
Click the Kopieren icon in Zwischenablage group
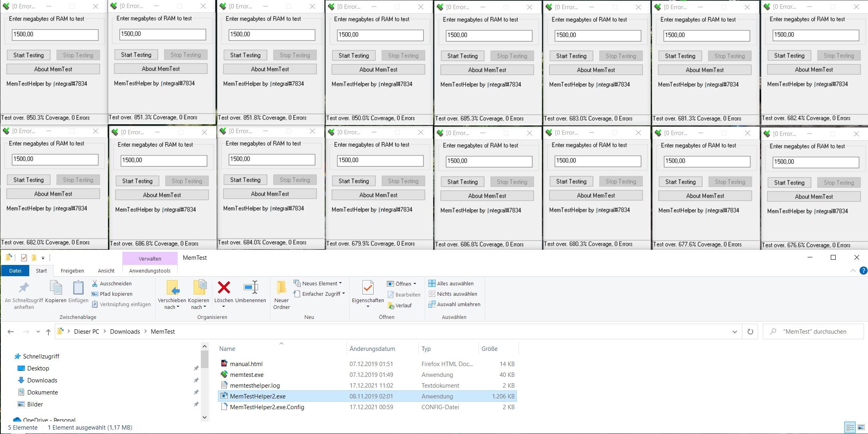pyautogui.click(x=56, y=288)
